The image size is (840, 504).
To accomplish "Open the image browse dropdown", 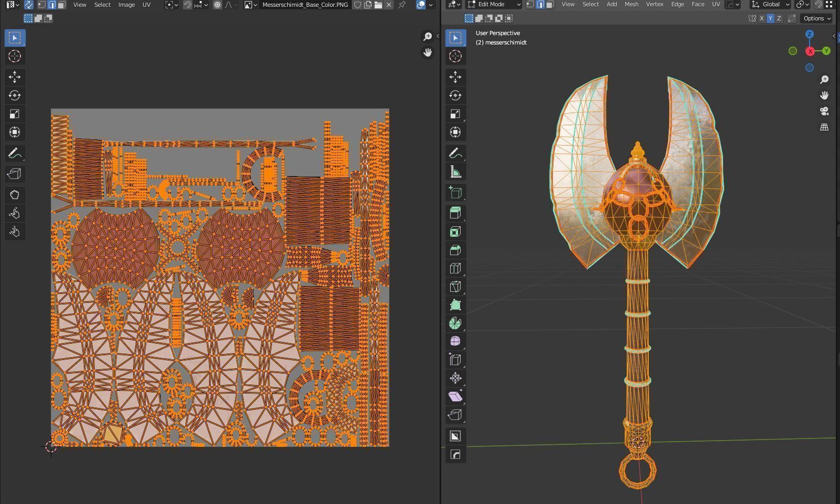I will pyautogui.click(x=250, y=5).
